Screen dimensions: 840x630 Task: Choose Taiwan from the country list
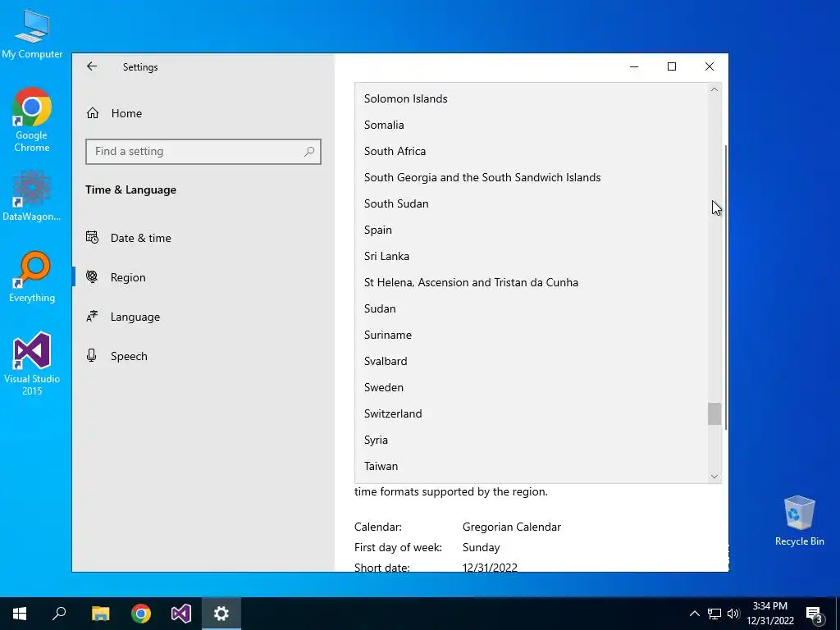tap(531, 466)
